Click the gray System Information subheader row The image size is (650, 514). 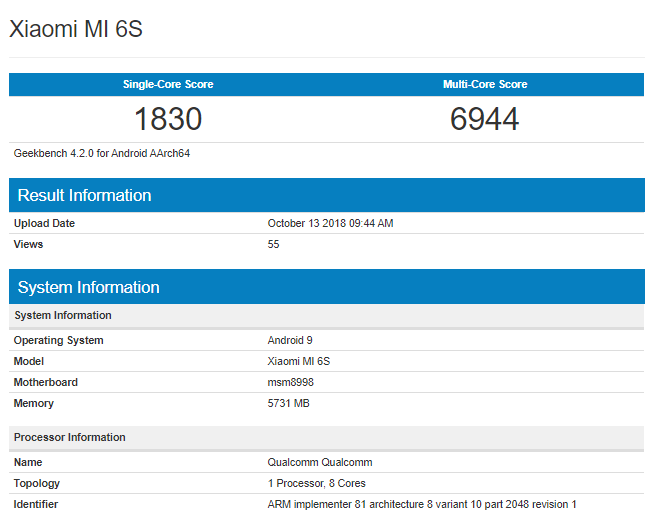pos(327,315)
